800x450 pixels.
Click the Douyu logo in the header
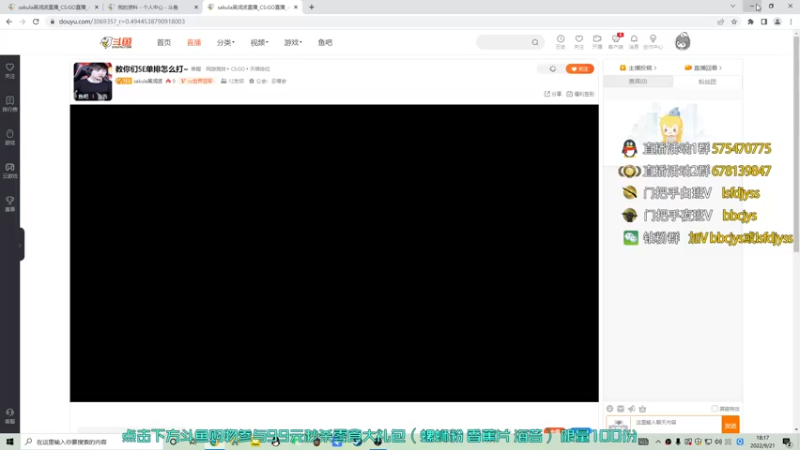[x=116, y=42]
